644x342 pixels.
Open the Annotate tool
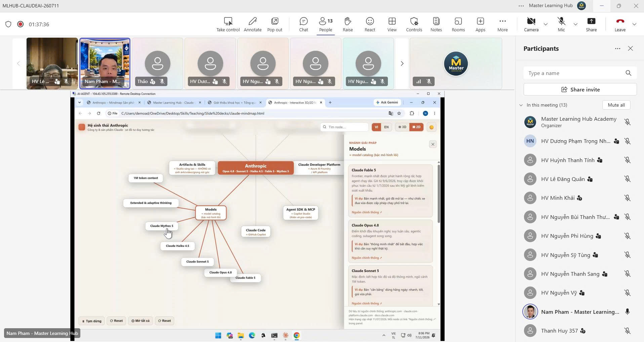point(252,25)
